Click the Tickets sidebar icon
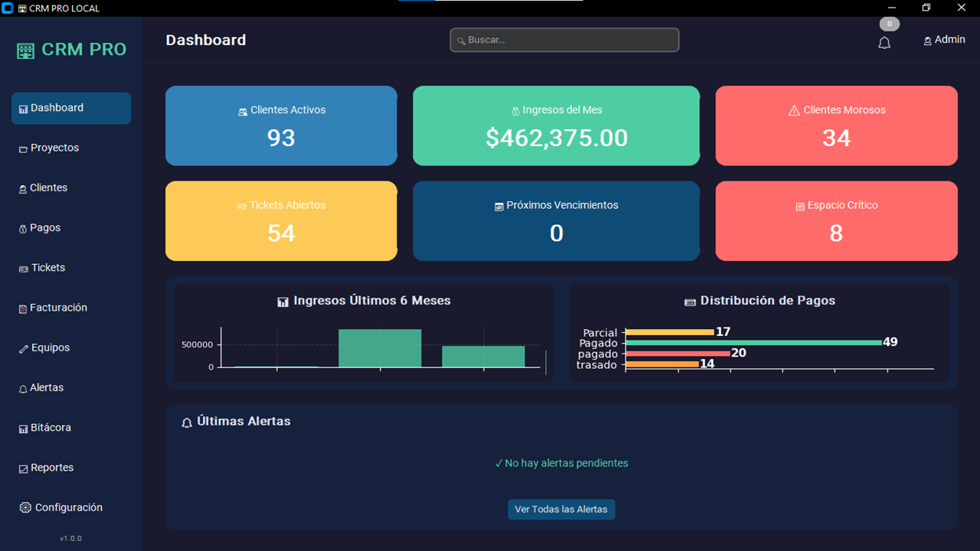Screen dimensions: 980x551 [x=24, y=267]
